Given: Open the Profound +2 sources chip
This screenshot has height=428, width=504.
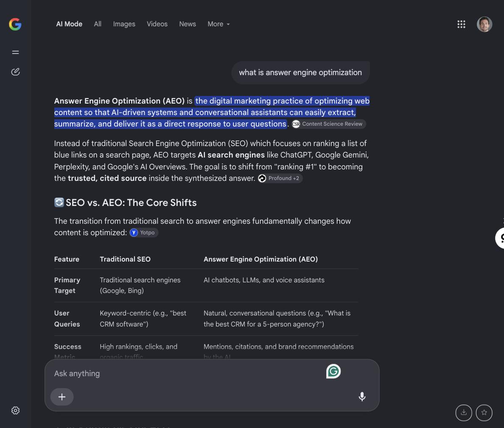Looking at the screenshot, I should [x=280, y=178].
